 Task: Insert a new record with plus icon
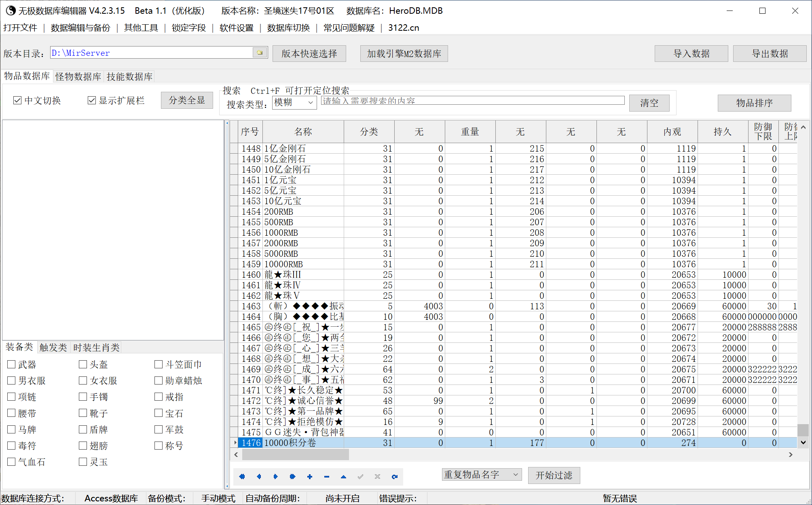pyautogui.click(x=310, y=477)
